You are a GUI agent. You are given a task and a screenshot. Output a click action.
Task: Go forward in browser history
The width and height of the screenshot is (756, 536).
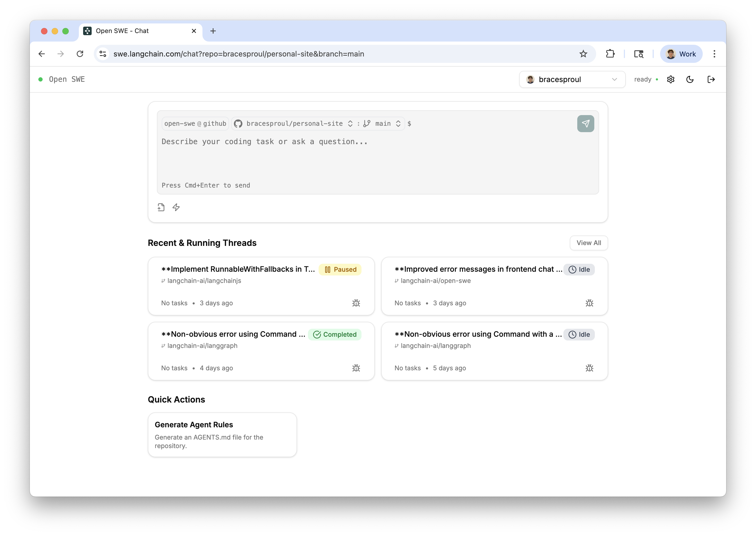coord(60,54)
